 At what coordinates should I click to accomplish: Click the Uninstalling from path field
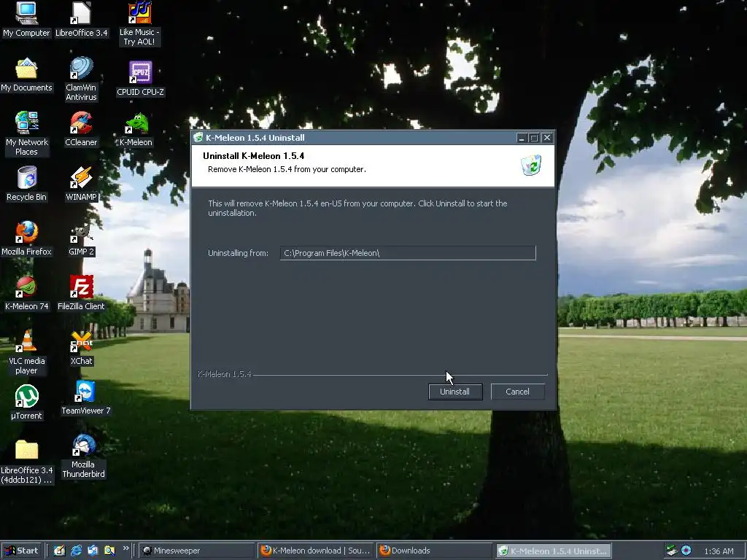pos(408,253)
